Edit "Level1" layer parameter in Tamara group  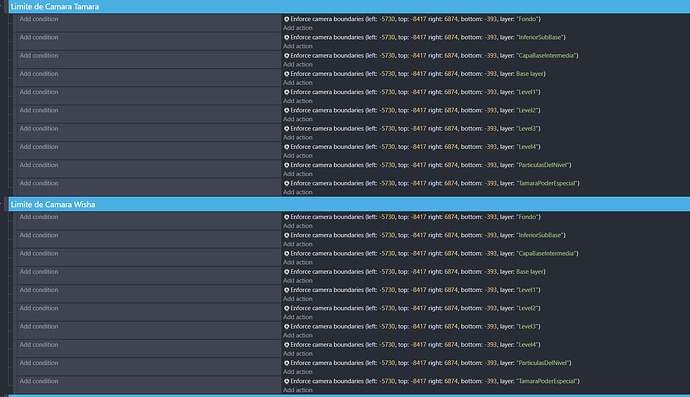tap(527, 92)
